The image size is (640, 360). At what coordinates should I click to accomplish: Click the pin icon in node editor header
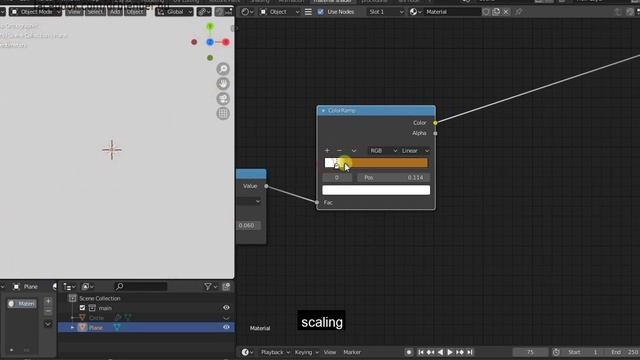(518, 12)
